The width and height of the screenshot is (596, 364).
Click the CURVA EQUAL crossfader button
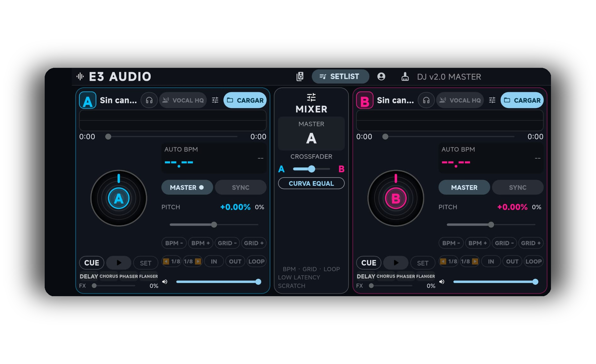(311, 183)
